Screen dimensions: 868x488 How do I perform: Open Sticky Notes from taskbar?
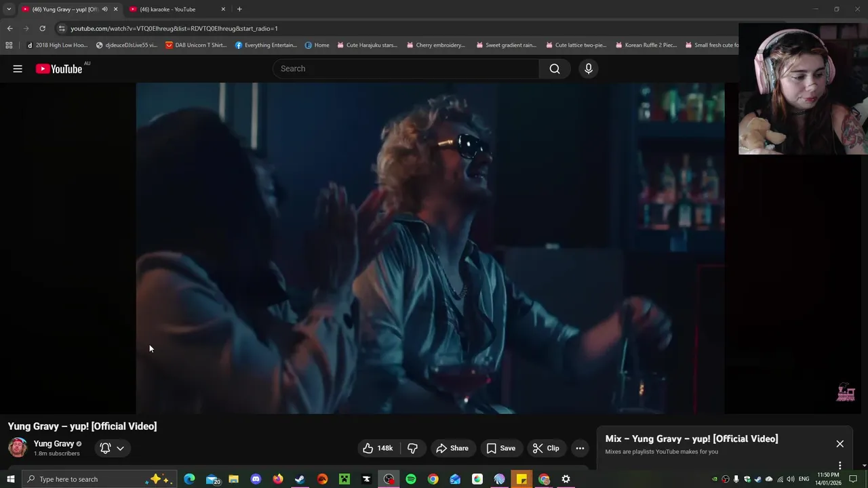(521, 479)
